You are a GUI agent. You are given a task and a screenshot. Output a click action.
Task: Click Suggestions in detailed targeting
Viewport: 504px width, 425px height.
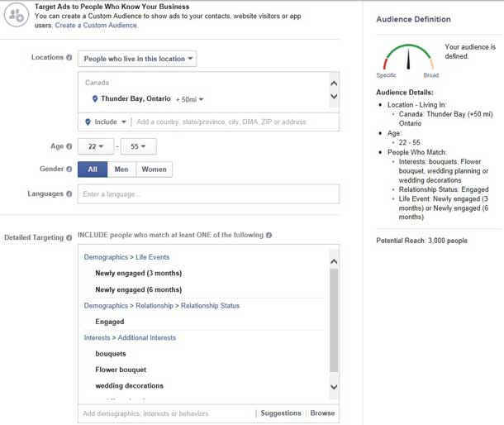(x=280, y=413)
